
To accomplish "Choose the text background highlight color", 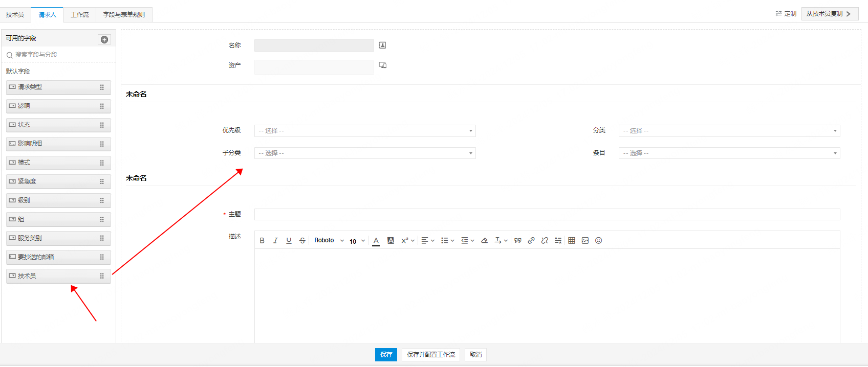I will tap(390, 241).
